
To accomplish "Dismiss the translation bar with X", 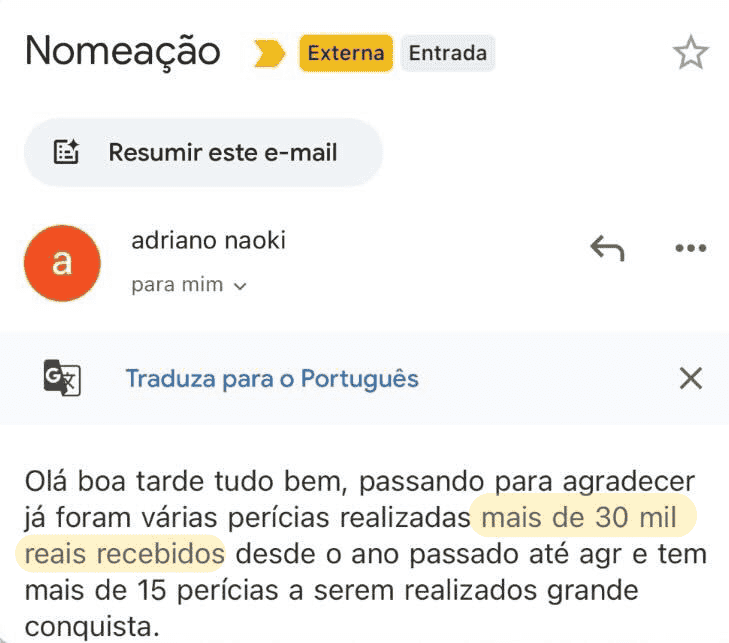I will click(691, 378).
